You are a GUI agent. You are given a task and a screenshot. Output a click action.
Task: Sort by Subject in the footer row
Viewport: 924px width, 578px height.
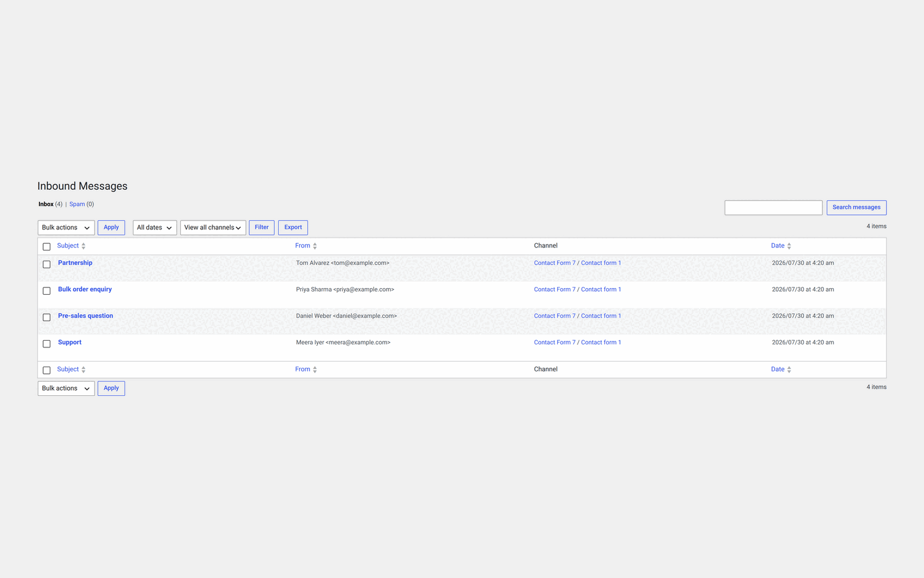pos(71,370)
